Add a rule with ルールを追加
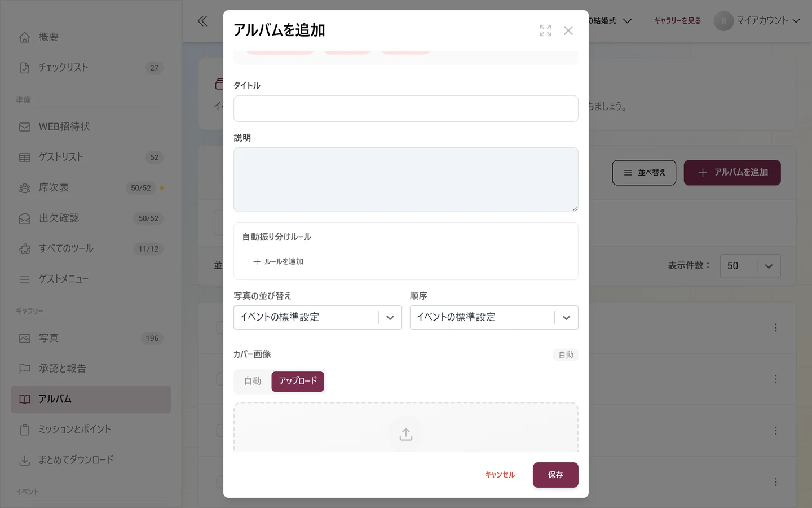The width and height of the screenshot is (812, 508). click(x=279, y=261)
